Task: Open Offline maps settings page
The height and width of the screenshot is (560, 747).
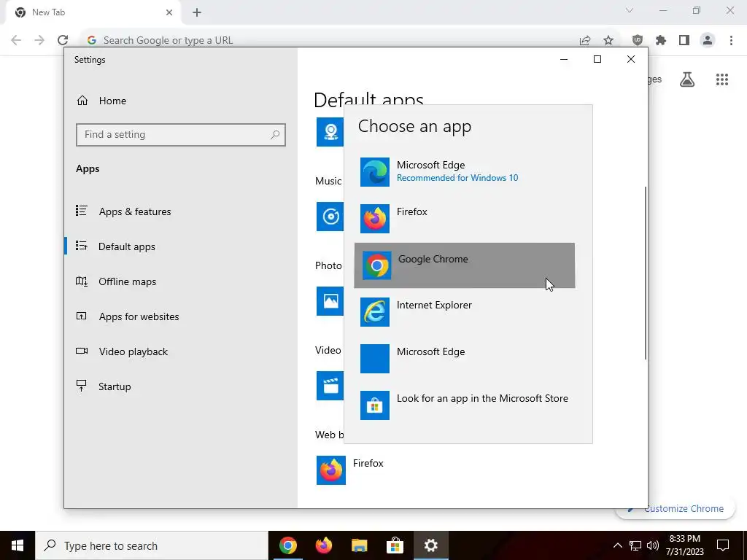Action: 181,281
